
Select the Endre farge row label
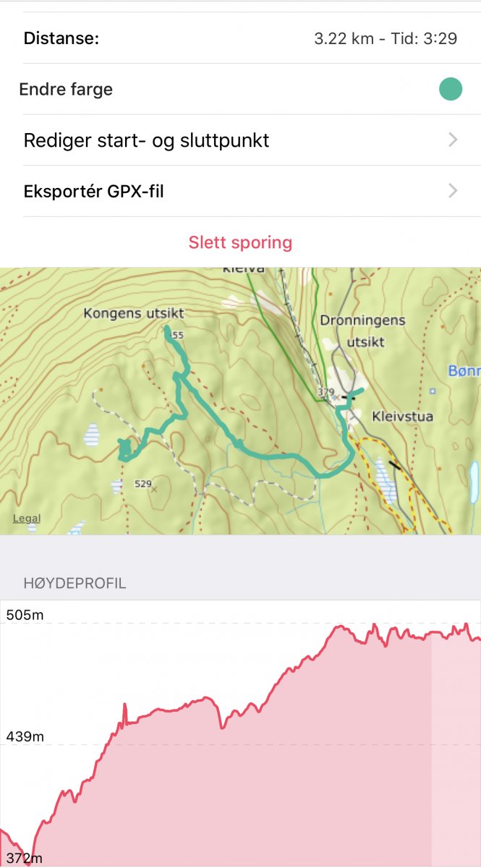click(x=66, y=90)
